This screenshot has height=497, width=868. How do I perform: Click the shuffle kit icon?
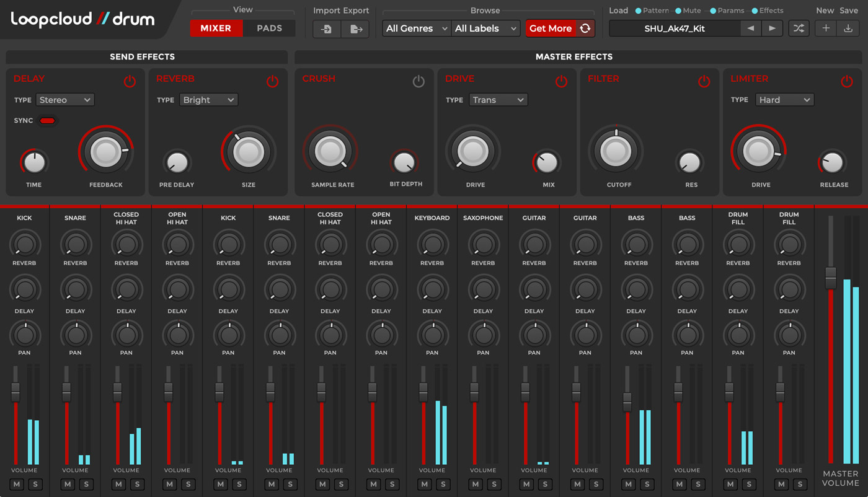(x=799, y=28)
